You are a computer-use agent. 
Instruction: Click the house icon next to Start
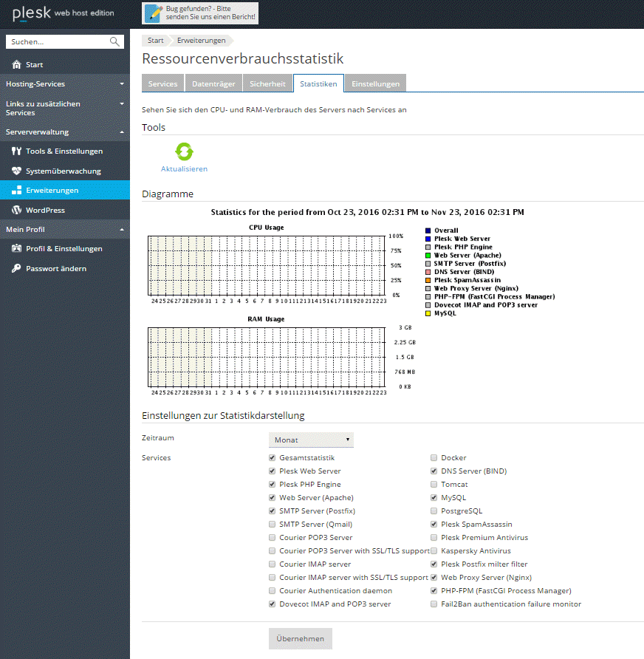click(x=16, y=64)
